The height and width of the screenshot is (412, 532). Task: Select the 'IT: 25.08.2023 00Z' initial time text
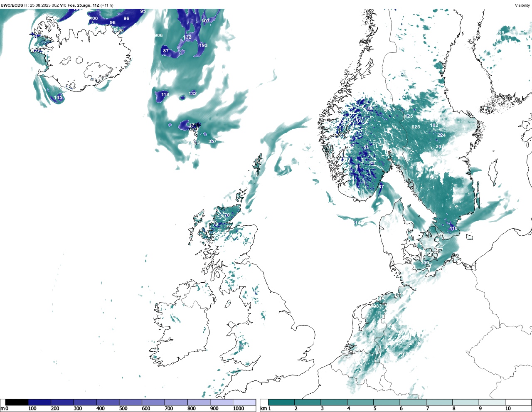42,5
